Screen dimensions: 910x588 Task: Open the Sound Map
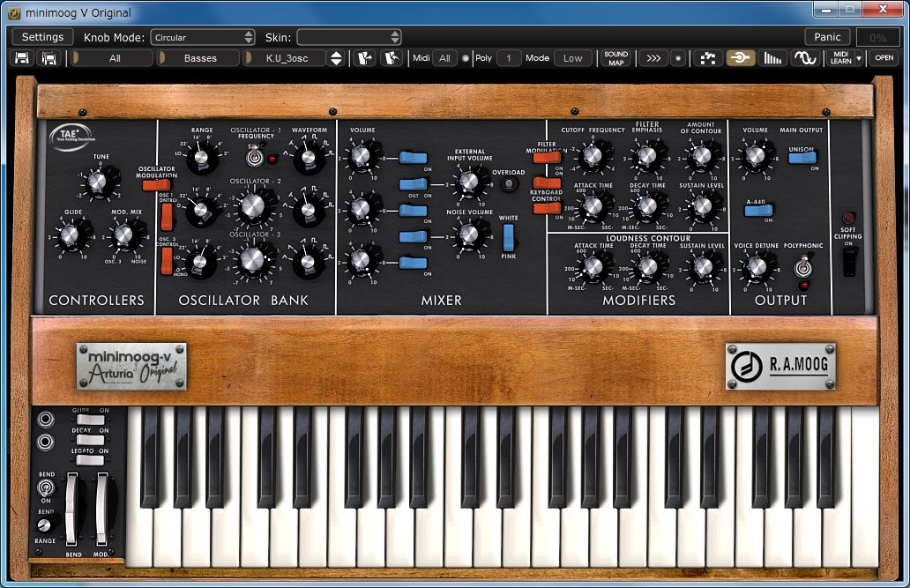[x=615, y=58]
